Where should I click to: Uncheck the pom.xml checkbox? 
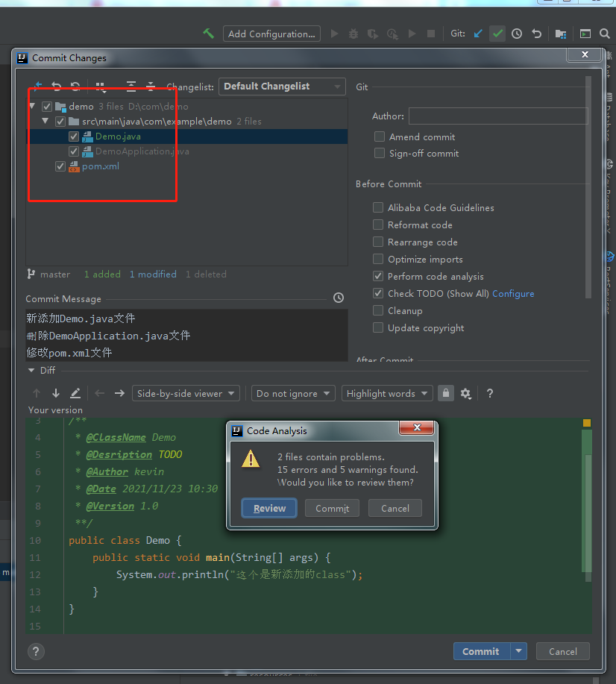(x=60, y=166)
